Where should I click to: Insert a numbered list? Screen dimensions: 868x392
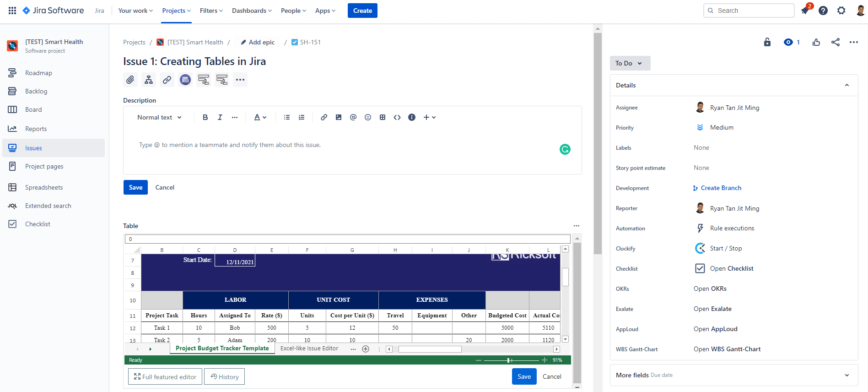[x=302, y=117]
